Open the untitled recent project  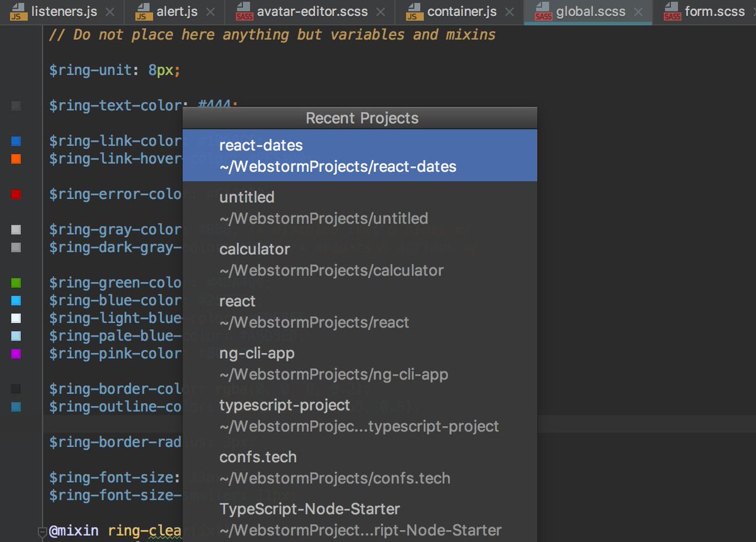tap(360, 208)
